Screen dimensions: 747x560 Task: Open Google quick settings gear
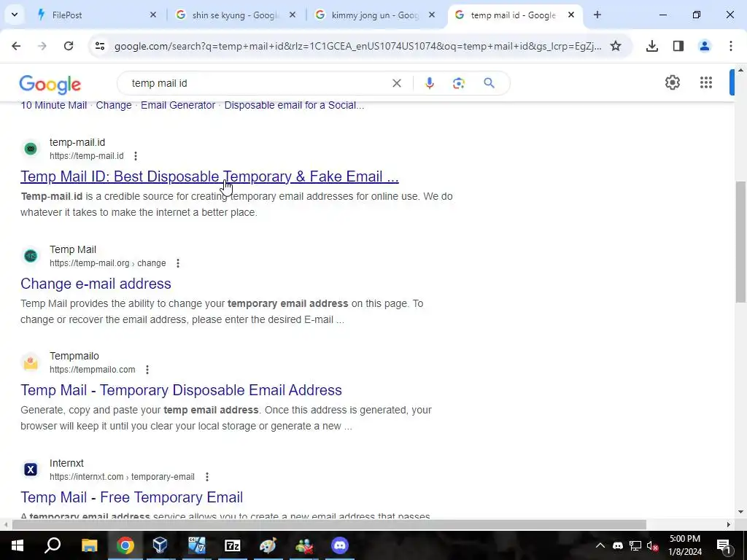[x=672, y=82]
